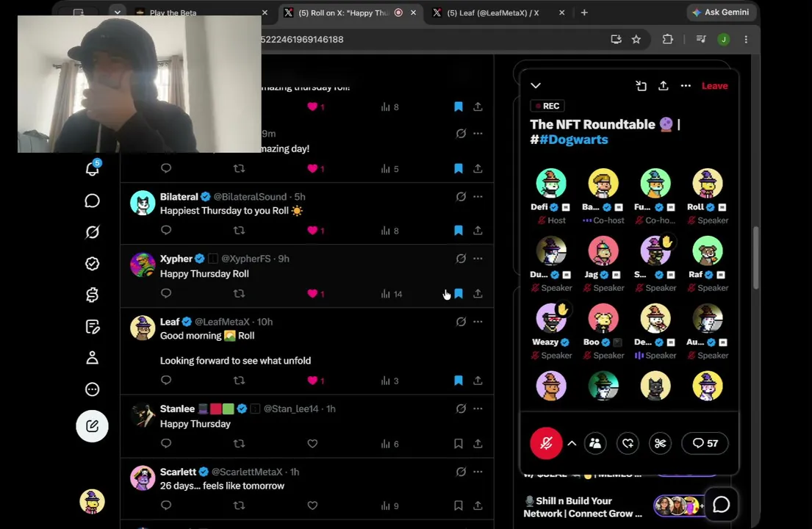Screen dimensions: 812x529
Task: Open host Defi's avatar in the Space
Action: (x=551, y=183)
